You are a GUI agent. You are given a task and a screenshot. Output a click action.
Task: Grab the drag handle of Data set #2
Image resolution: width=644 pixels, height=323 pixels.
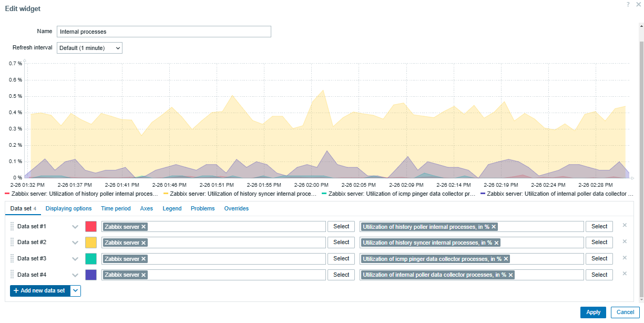point(13,243)
